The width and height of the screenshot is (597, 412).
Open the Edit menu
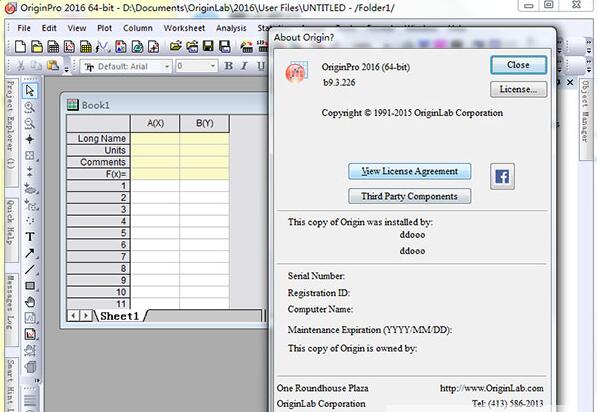tap(49, 28)
